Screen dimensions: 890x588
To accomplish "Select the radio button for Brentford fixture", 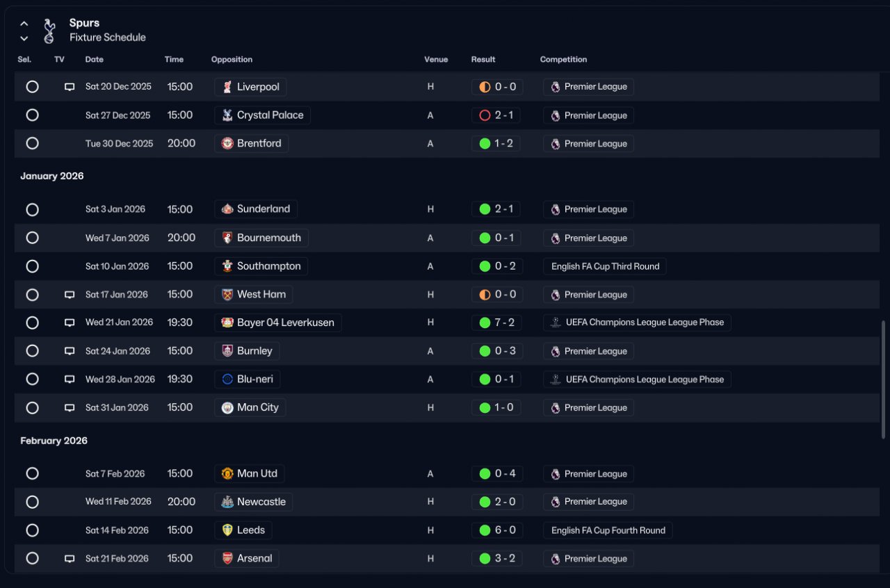I will [x=32, y=143].
